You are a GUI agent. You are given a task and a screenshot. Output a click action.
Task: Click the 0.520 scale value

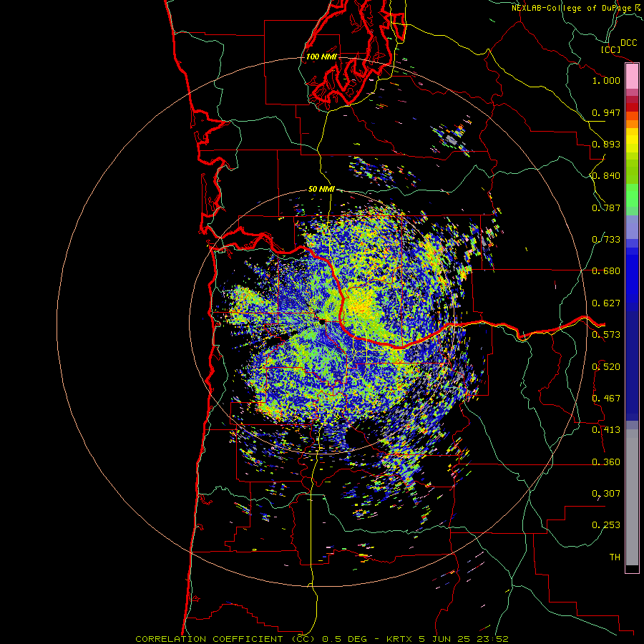(606, 367)
